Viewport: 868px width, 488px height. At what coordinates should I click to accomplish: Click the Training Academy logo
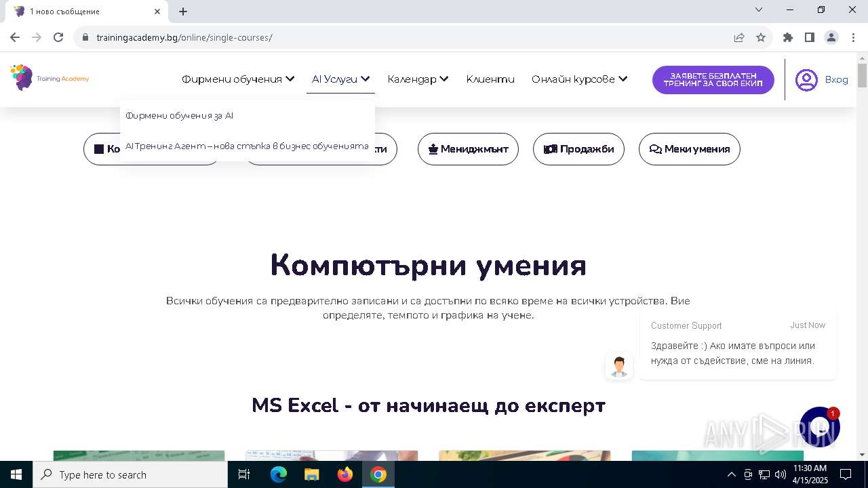pyautogui.click(x=50, y=78)
